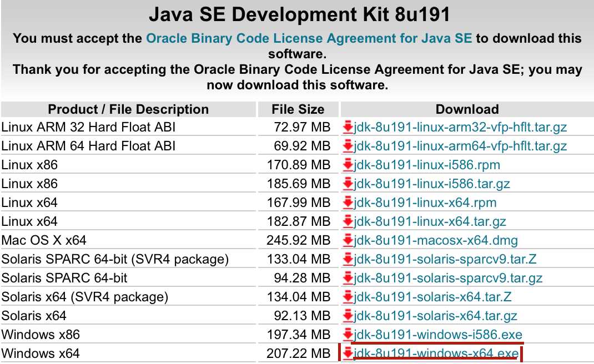Select the Product / File Description column header
Image resolution: width=594 pixels, height=364 pixels.
[x=128, y=109]
